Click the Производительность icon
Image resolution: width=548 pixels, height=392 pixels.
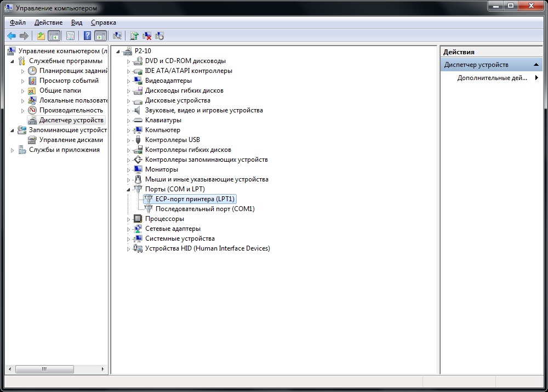tap(32, 110)
